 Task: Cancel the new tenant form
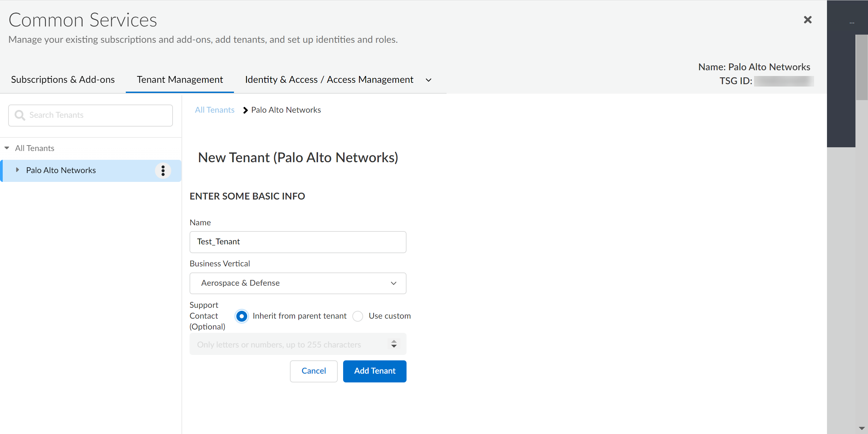(x=314, y=371)
